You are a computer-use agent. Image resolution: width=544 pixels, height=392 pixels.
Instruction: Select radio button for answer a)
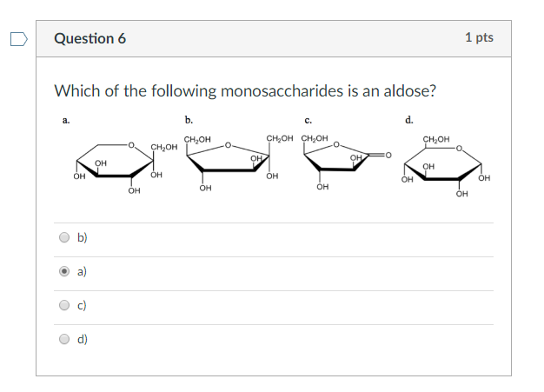(x=64, y=271)
